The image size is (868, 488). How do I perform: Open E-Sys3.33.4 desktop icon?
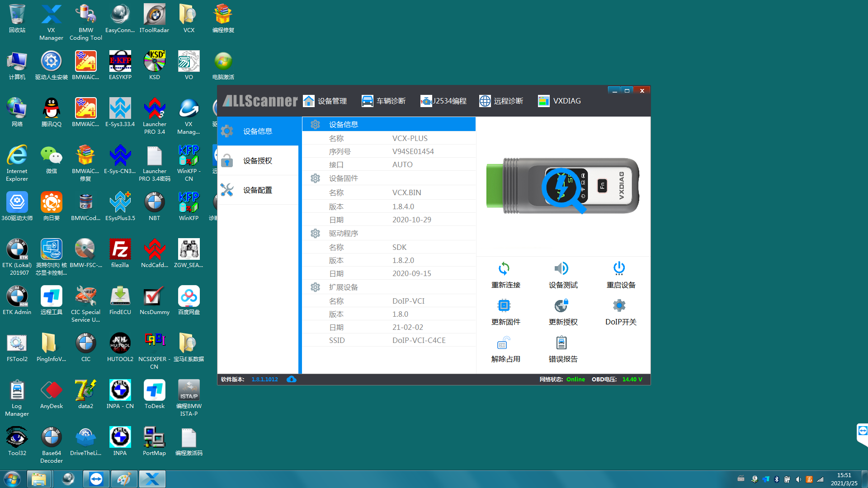click(x=120, y=113)
